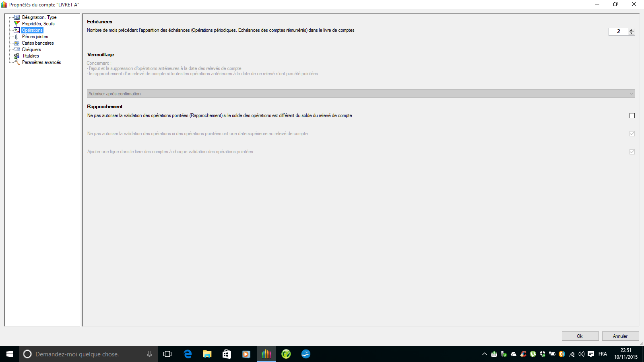Click the Paramètres avancés tools icon

point(17,62)
